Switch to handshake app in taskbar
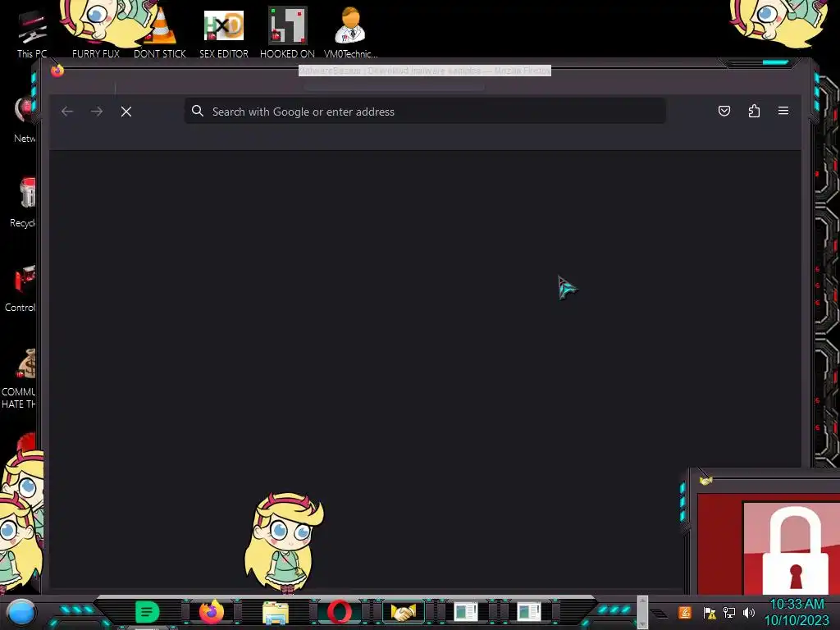Viewport: 840px width, 630px height. pos(404,612)
